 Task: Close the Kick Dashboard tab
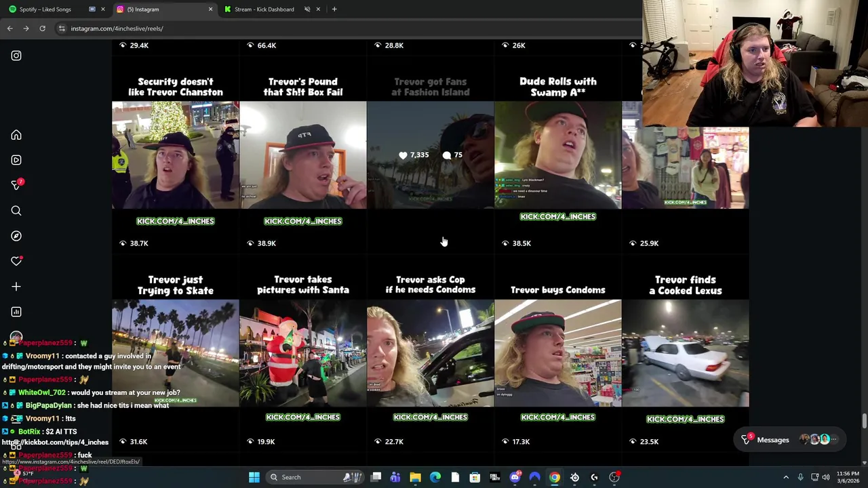319,9
